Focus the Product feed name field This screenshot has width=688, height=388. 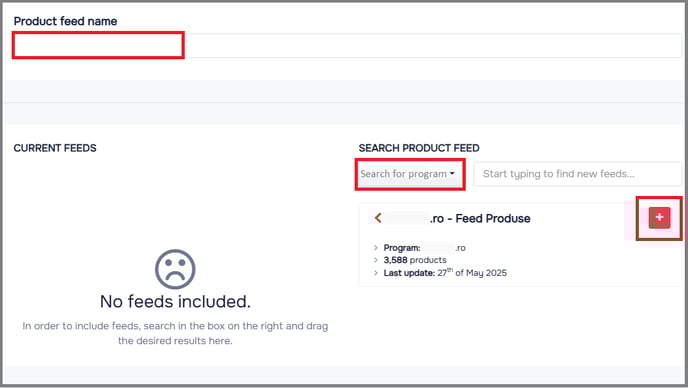click(x=347, y=45)
